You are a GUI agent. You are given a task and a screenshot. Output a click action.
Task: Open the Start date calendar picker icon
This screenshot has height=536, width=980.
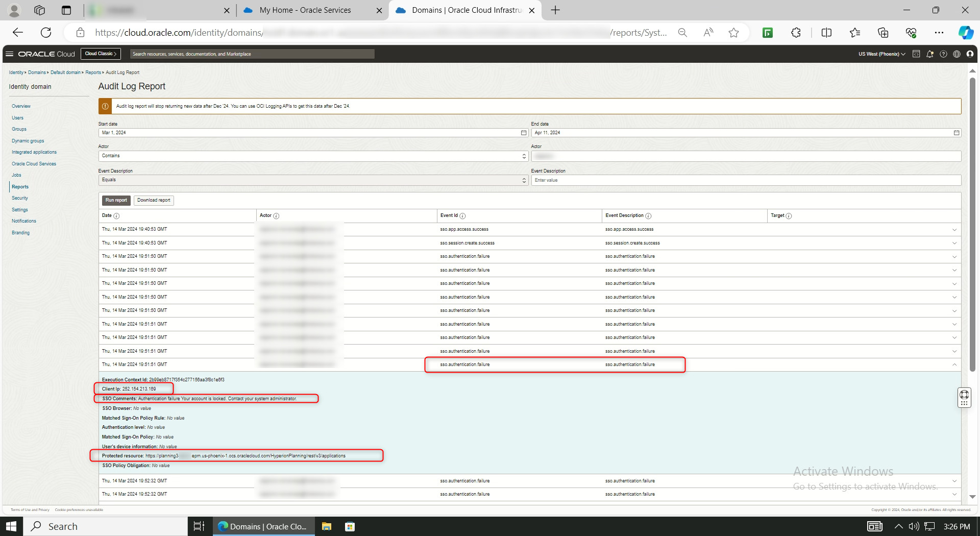524,133
